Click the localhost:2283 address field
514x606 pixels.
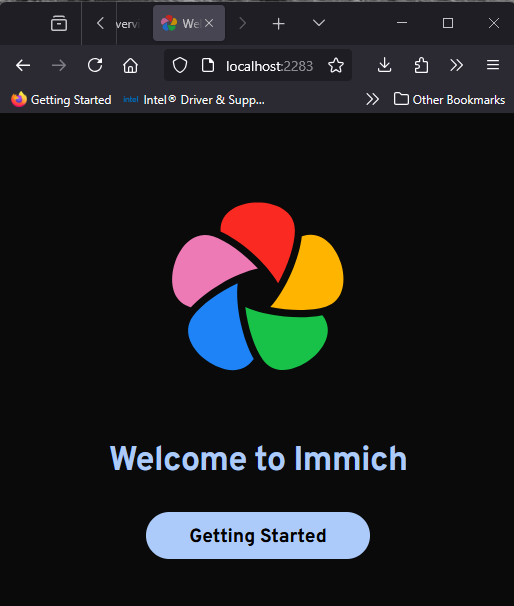pyautogui.click(x=269, y=66)
